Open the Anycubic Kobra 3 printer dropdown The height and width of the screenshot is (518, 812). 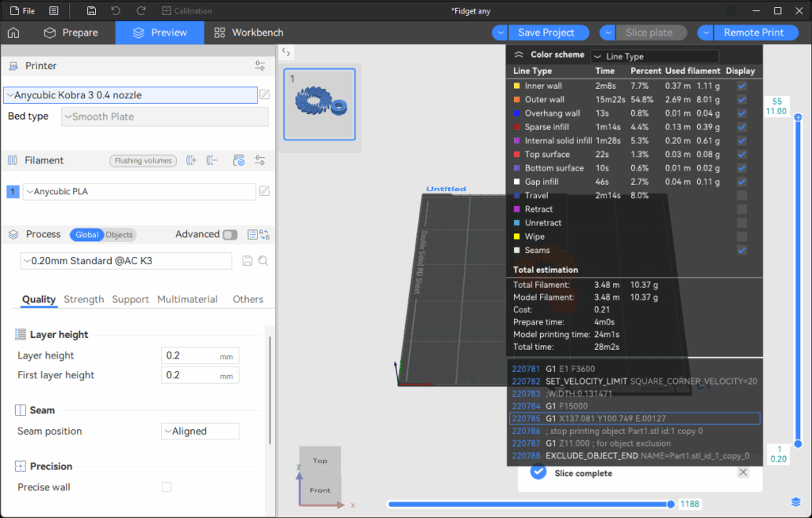tap(131, 95)
